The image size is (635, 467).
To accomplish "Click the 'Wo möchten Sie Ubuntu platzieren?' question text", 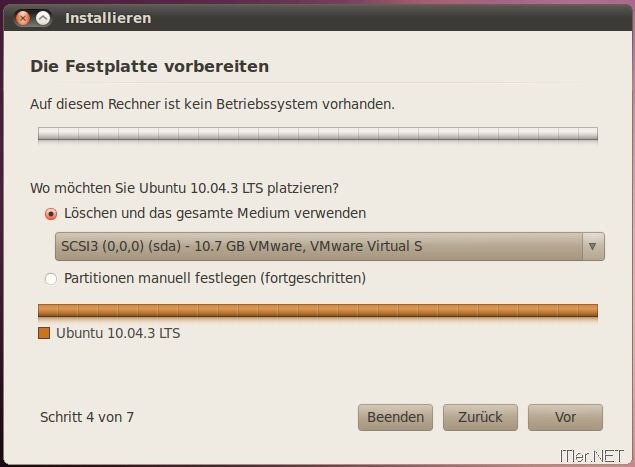I will tap(184, 188).
